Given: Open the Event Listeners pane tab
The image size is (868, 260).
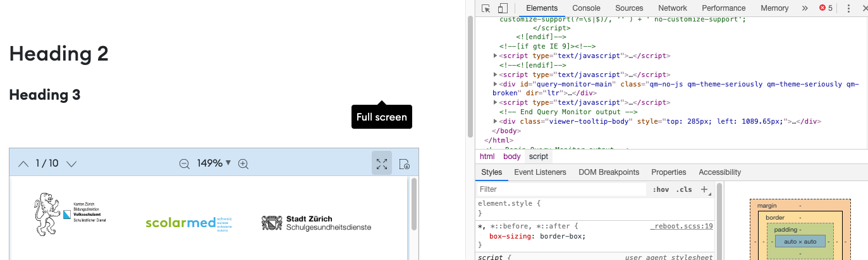Looking at the screenshot, I should point(539,172).
